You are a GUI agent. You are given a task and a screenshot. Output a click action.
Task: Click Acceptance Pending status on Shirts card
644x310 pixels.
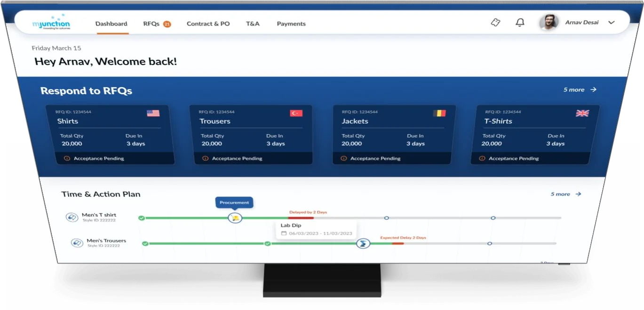99,158
